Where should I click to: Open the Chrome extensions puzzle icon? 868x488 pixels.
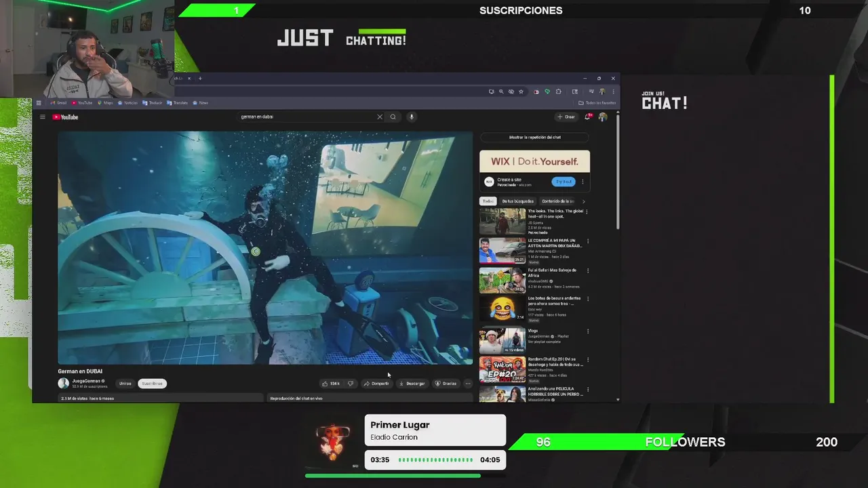click(558, 91)
